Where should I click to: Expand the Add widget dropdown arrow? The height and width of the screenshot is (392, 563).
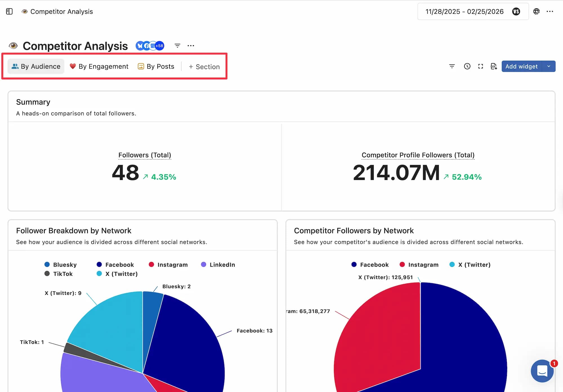549,66
